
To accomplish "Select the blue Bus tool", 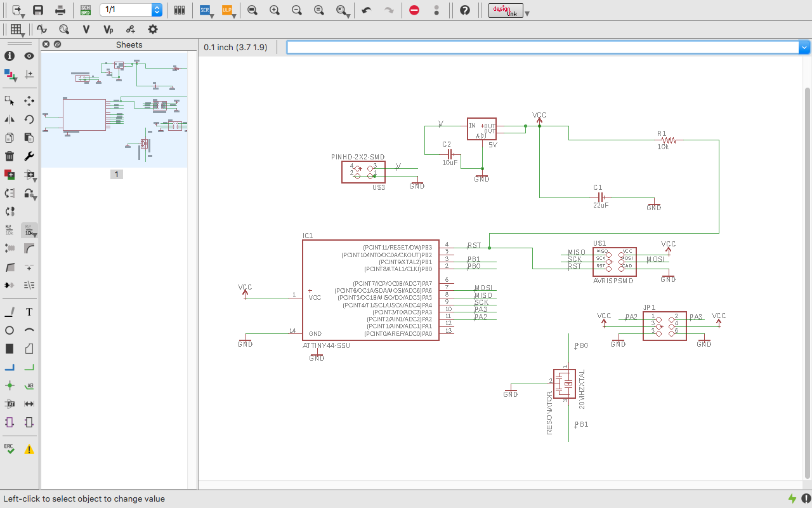I will (x=10, y=367).
